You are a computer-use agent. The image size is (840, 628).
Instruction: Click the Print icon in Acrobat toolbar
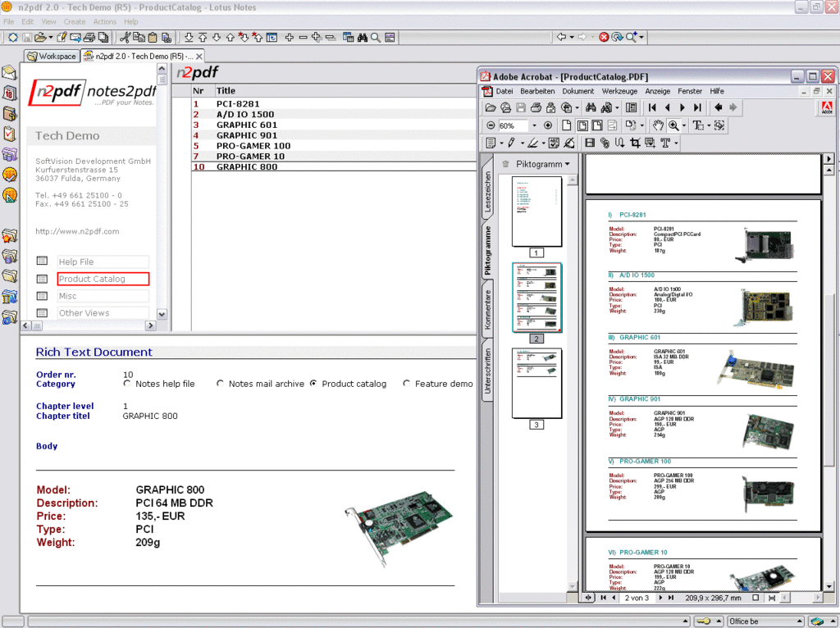536,107
